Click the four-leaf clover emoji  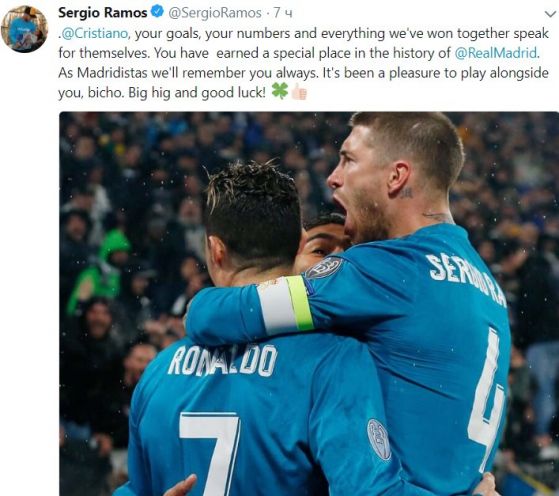pos(280,91)
